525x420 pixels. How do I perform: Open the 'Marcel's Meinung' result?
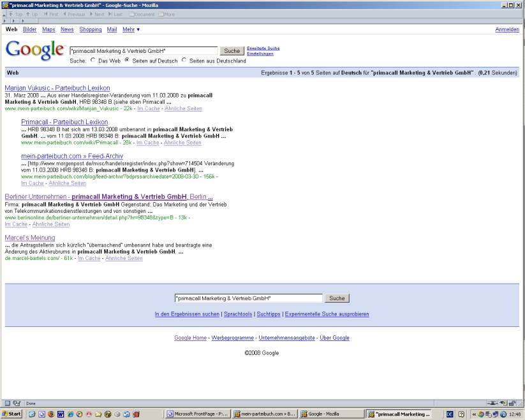tap(30, 238)
